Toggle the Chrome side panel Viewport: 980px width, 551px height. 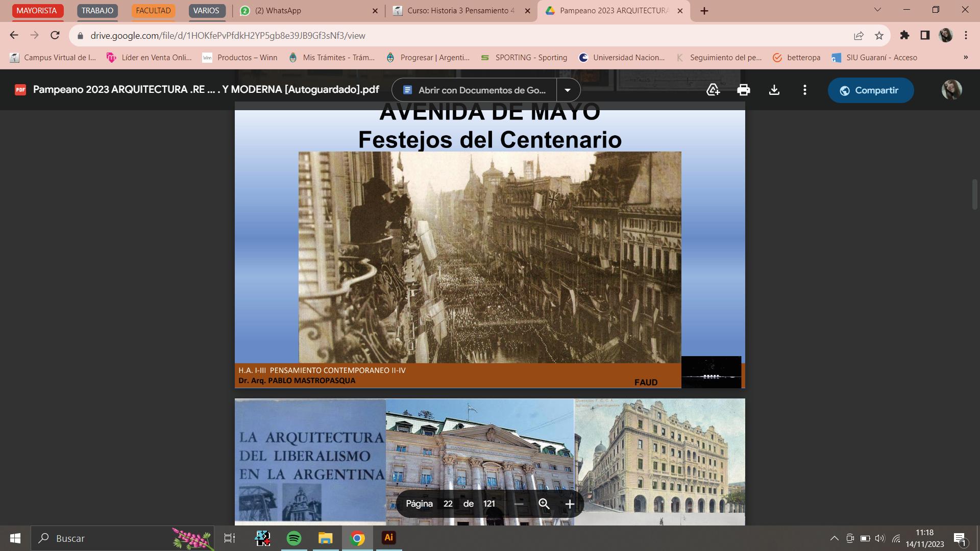[x=925, y=35]
